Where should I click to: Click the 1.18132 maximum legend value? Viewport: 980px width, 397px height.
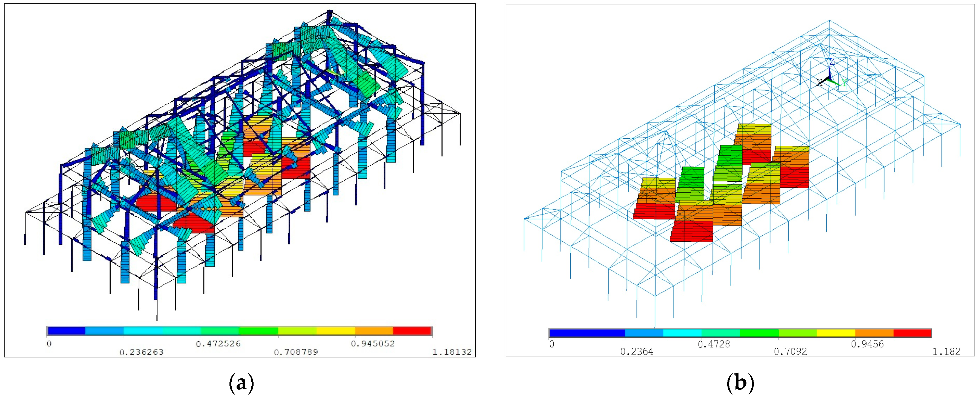(452, 352)
